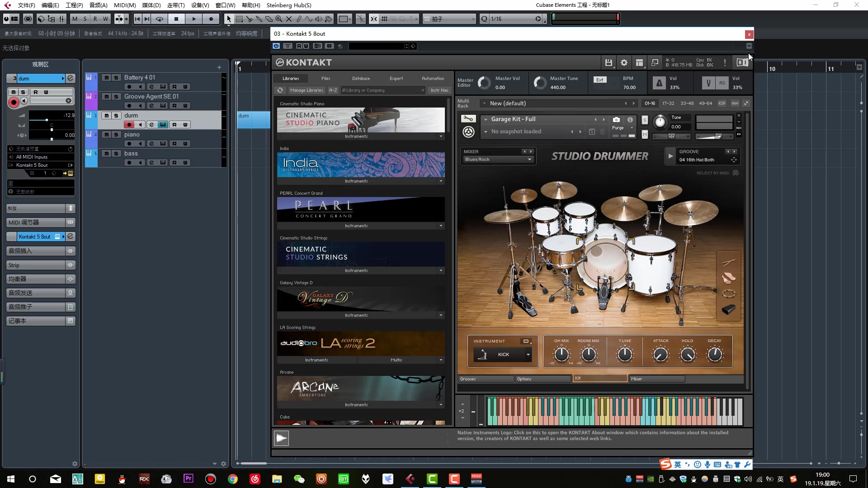Image resolution: width=868 pixels, height=488 pixels.
Task: Open the Steinberg Hub(S) menu
Action: (x=289, y=5)
